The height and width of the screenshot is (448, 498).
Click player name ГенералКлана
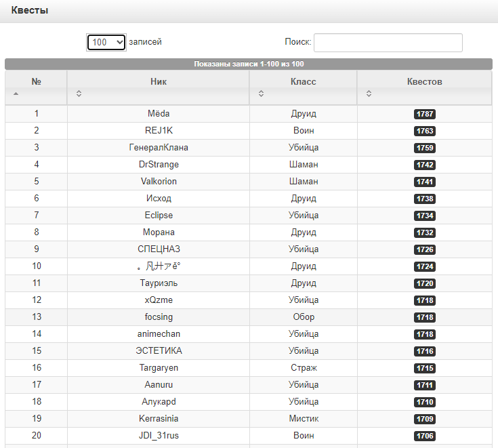coord(159,148)
